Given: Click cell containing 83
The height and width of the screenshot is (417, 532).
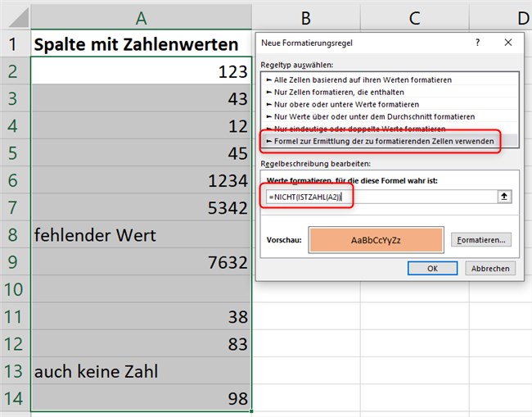Looking at the screenshot, I should click(141, 343).
